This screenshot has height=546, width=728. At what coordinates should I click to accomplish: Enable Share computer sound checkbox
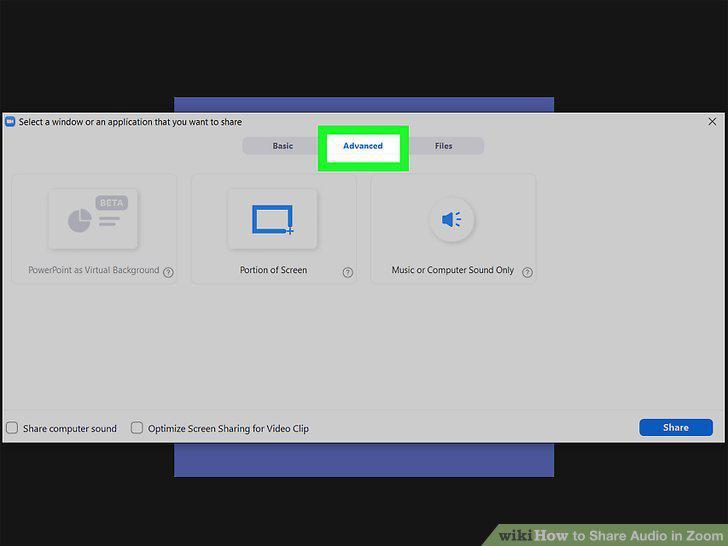[12, 428]
